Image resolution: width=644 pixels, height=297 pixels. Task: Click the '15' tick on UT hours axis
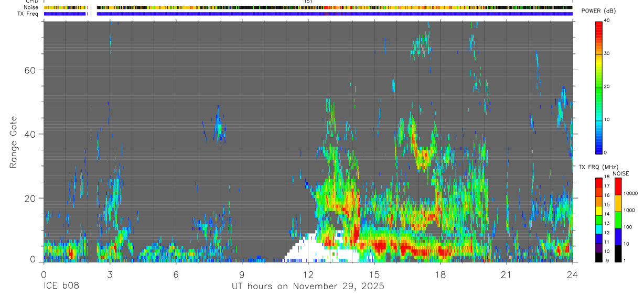tap(374, 274)
